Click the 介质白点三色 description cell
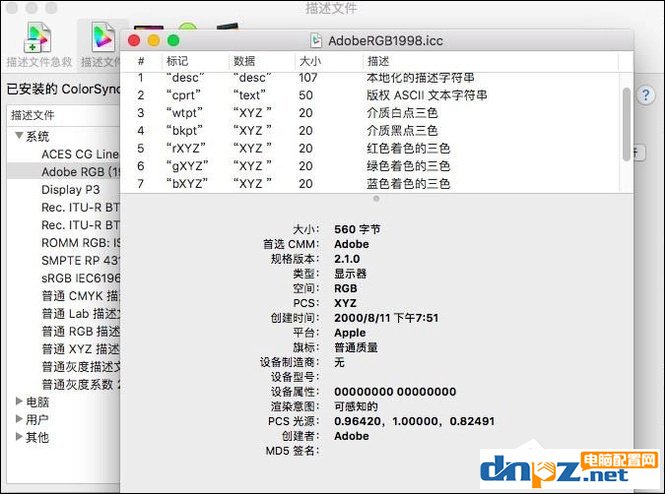The height and width of the screenshot is (494, 665). coord(402,113)
